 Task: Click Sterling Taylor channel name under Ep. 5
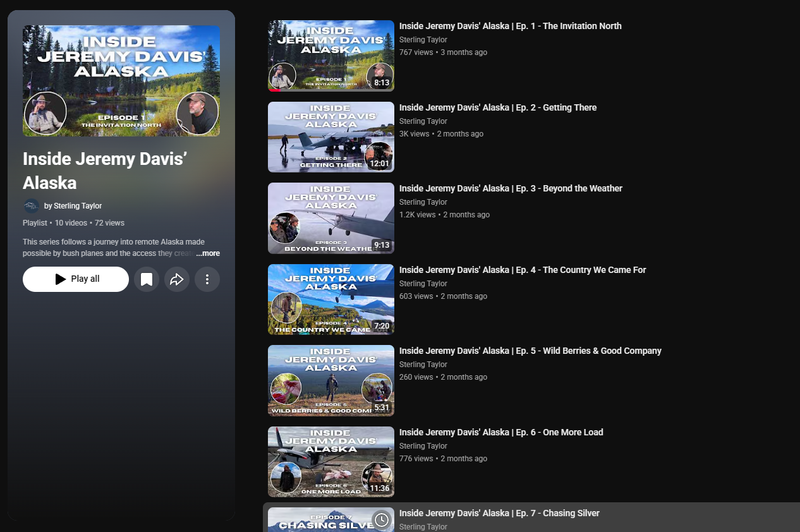423,365
